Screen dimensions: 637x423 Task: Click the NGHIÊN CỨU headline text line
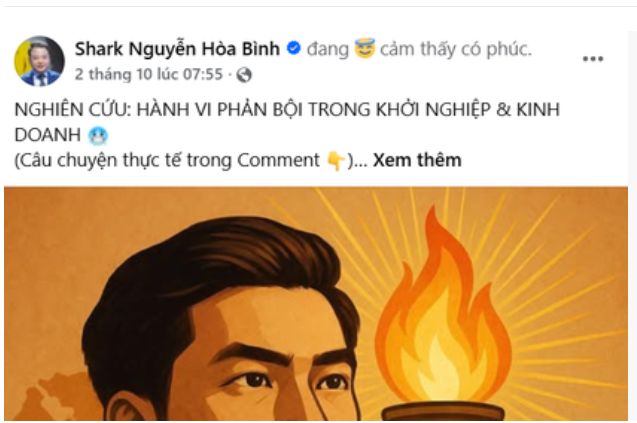tap(287, 109)
